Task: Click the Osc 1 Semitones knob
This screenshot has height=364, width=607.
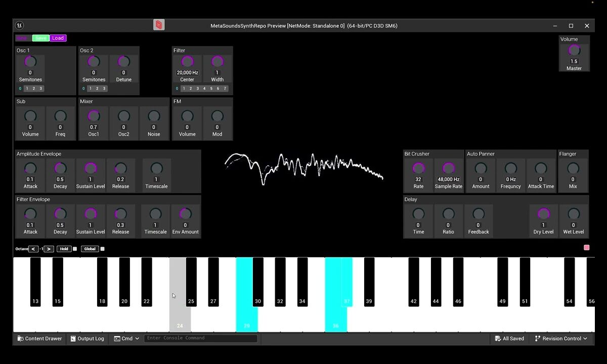Action: [30, 62]
